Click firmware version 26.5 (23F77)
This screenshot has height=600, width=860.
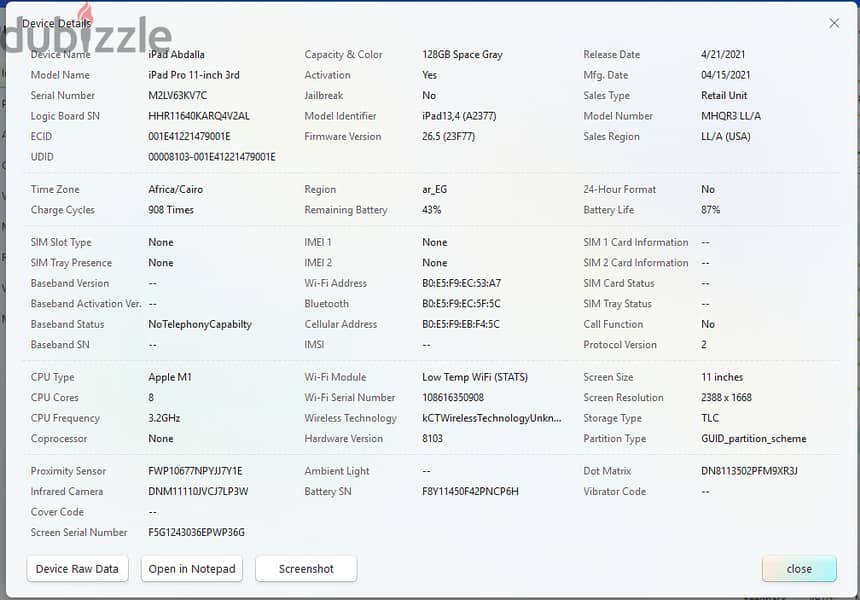[448, 137]
